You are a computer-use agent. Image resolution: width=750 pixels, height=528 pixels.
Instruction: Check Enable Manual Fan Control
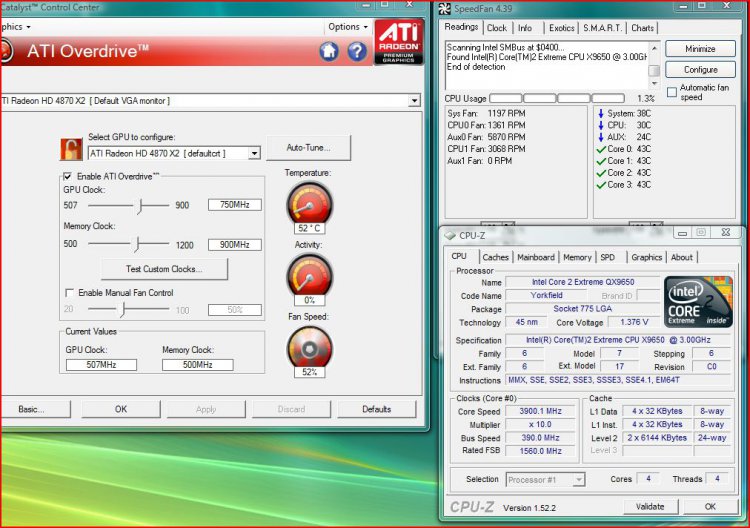tap(69, 293)
